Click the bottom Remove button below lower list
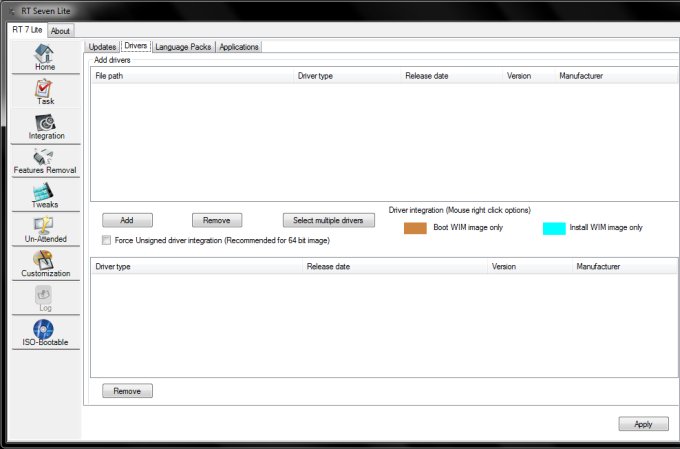 [127, 391]
